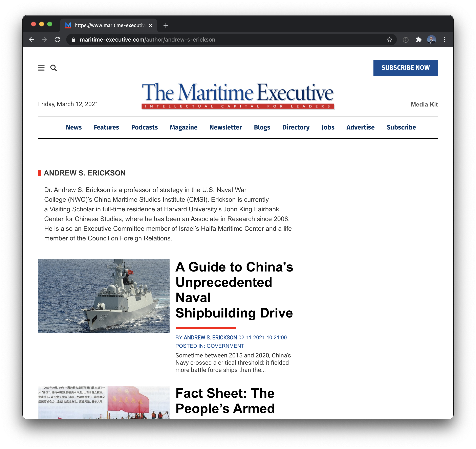Open the Chrome profile avatar
The image size is (476, 449).
431,40
